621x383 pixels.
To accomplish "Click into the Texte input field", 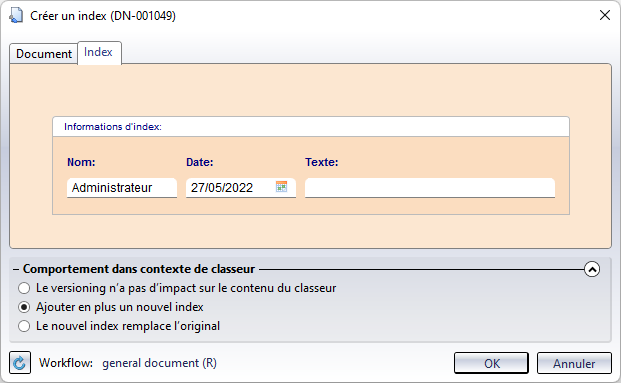I will click(430, 188).
